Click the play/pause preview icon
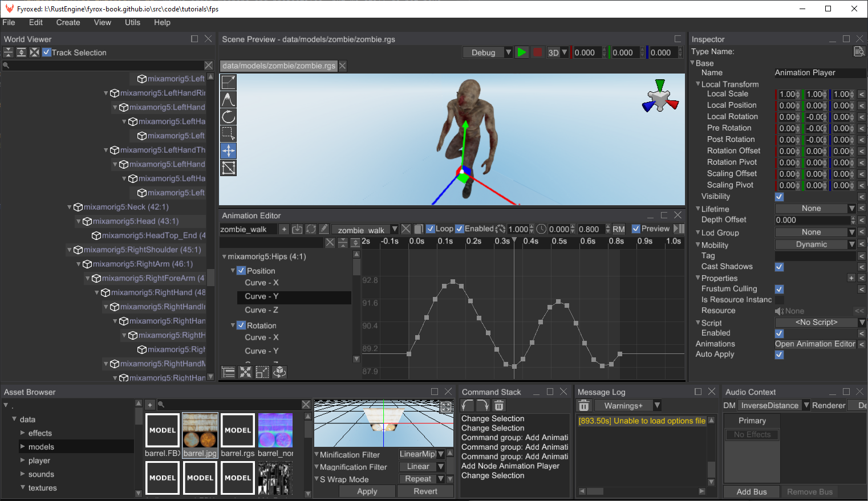Image resolution: width=868 pixels, height=501 pixels. (679, 229)
